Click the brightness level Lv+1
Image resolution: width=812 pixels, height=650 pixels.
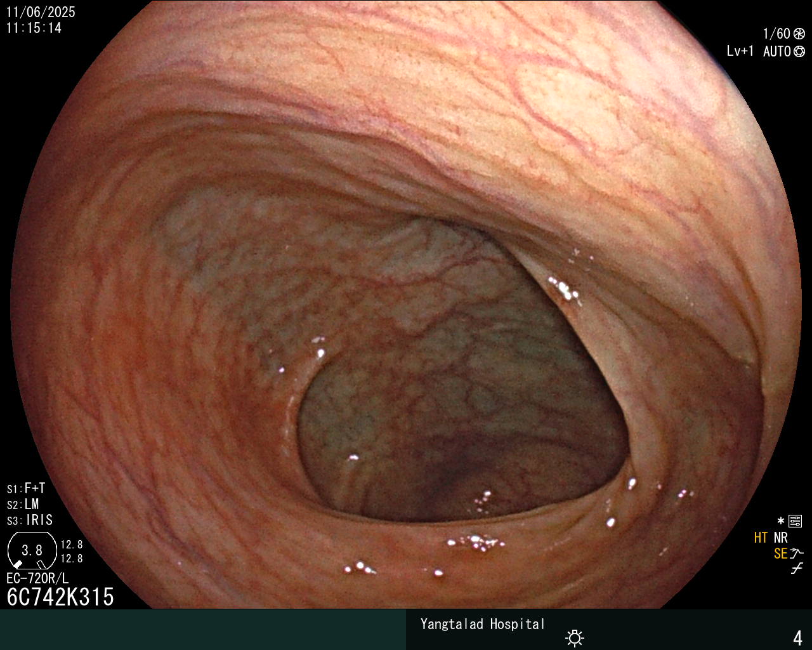740,51
